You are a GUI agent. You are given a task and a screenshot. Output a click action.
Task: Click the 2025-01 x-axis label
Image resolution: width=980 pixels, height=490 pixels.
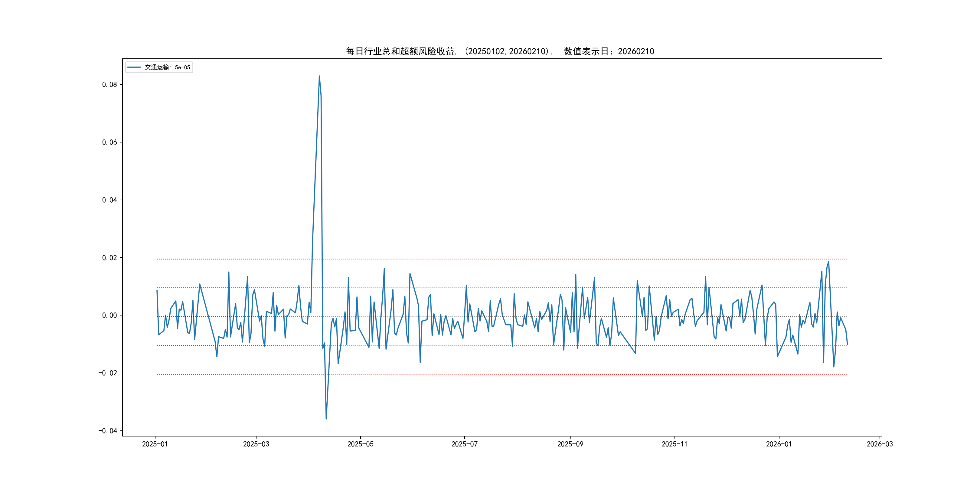coord(155,444)
